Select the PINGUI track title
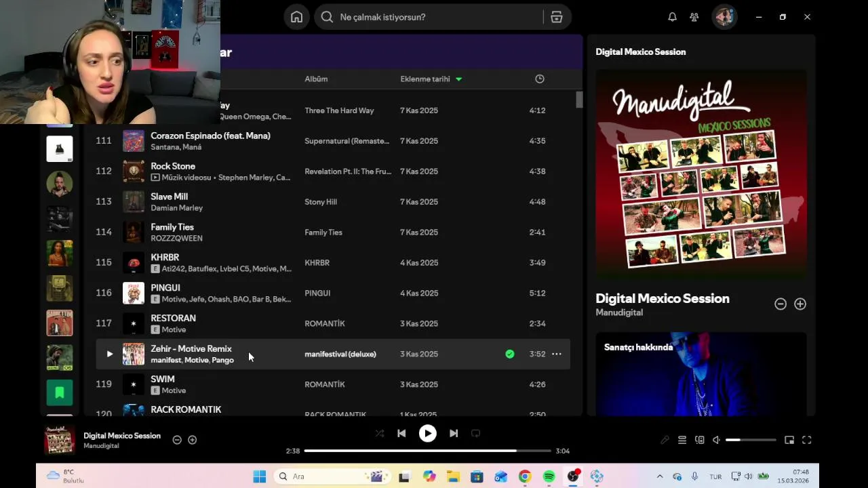The width and height of the screenshot is (868, 488). click(165, 288)
